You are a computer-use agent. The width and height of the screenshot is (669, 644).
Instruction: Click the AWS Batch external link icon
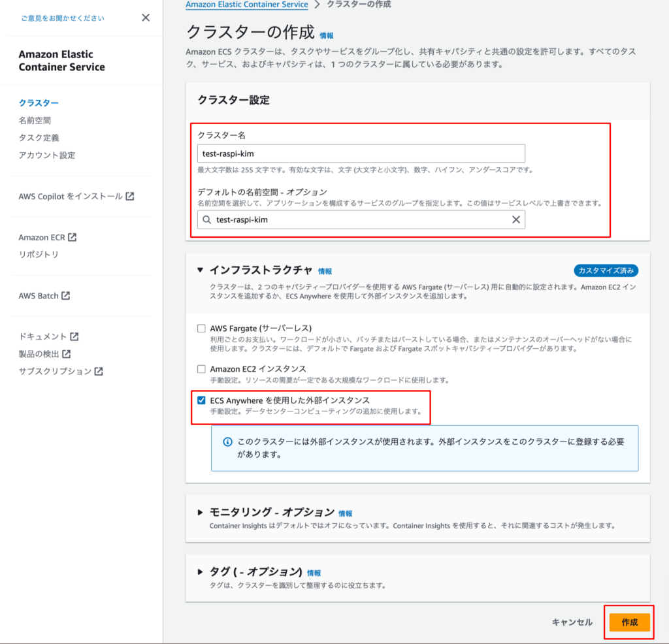(x=66, y=296)
